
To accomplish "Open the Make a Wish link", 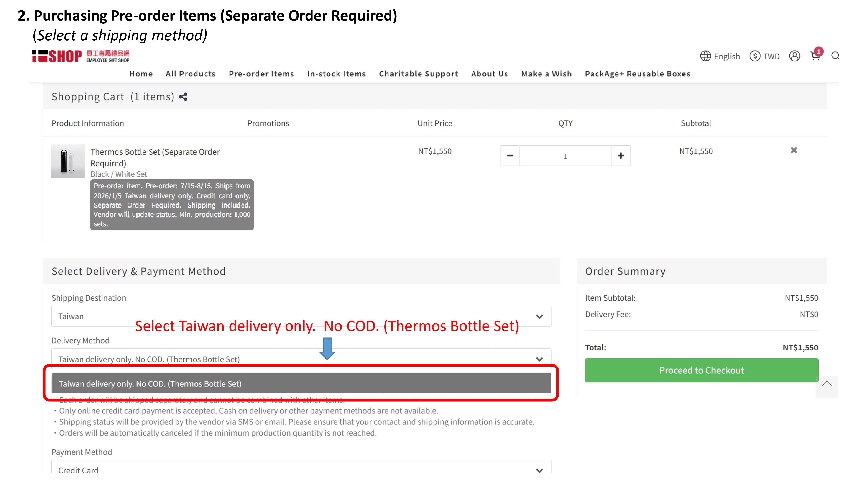I will coord(546,74).
